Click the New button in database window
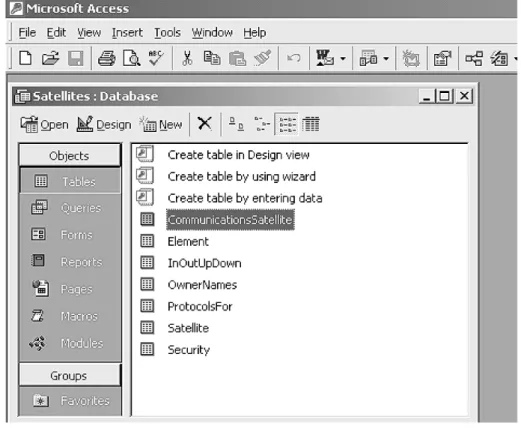The image size is (521, 429). [161, 125]
